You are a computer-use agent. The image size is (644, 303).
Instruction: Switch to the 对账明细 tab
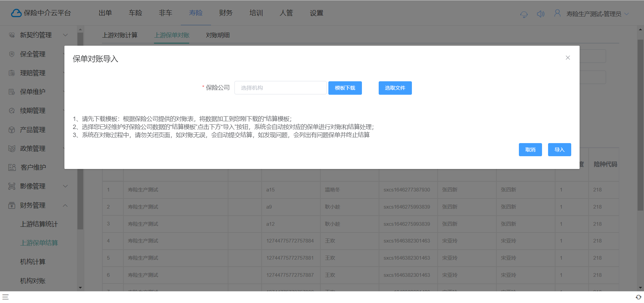click(x=218, y=35)
